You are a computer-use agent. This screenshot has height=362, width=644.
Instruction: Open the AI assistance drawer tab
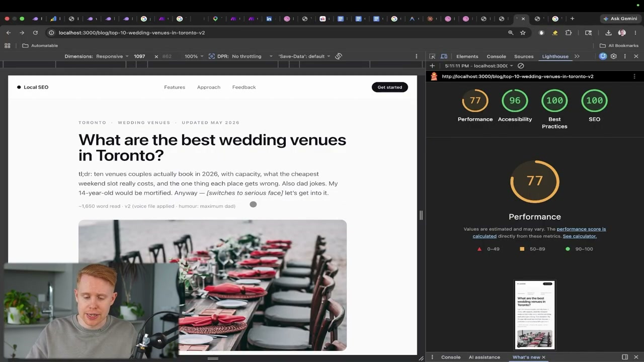point(485,357)
